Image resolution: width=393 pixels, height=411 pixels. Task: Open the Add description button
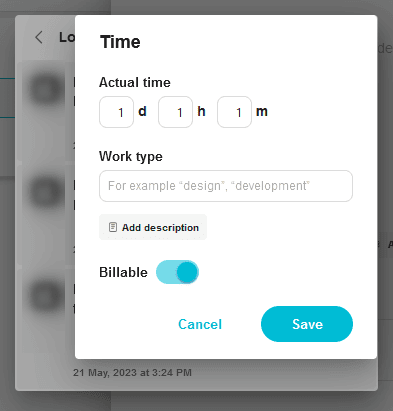pyautogui.click(x=153, y=227)
